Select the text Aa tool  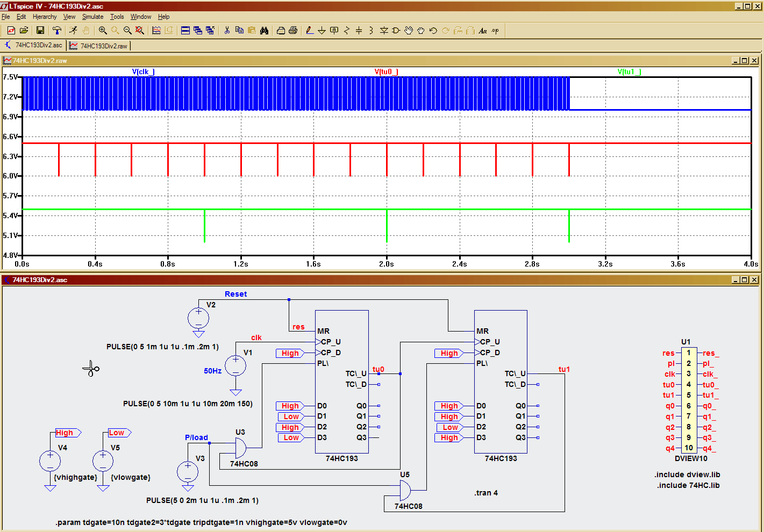483,31
